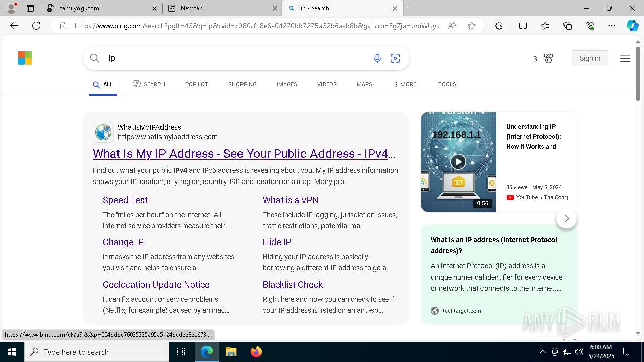
Task: Select the SEARCH tab
Action: tap(149, 84)
